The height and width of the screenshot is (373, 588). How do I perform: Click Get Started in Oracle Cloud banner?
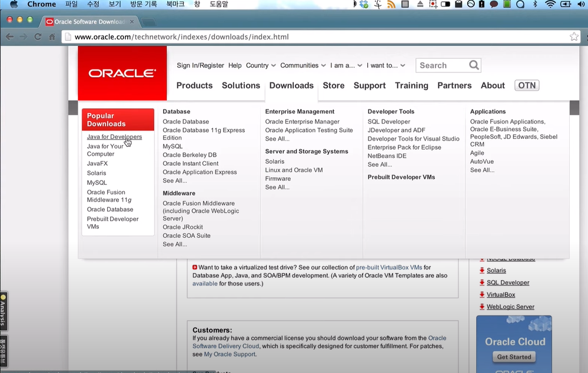(514, 357)
